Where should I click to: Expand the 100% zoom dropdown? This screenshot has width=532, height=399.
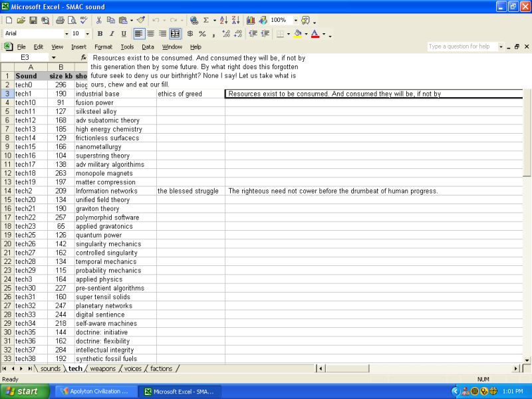[x=296, y=21]
